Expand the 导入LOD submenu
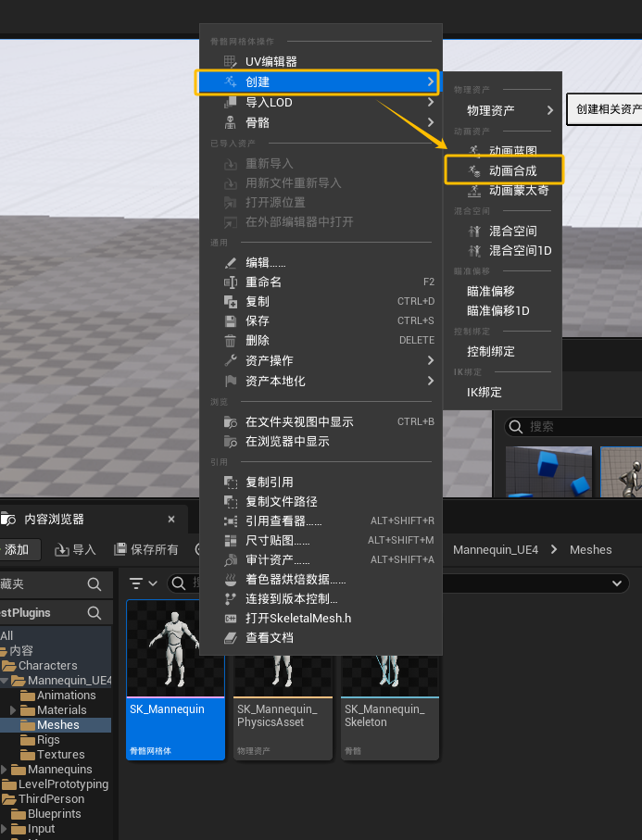This screenshot has height=840, width=642. pyautogui.click(x=430, y=102)
